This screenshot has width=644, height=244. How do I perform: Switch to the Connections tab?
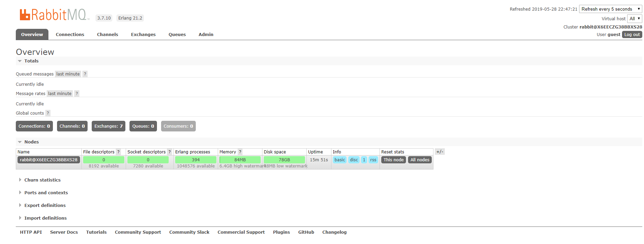pos(70,35)
